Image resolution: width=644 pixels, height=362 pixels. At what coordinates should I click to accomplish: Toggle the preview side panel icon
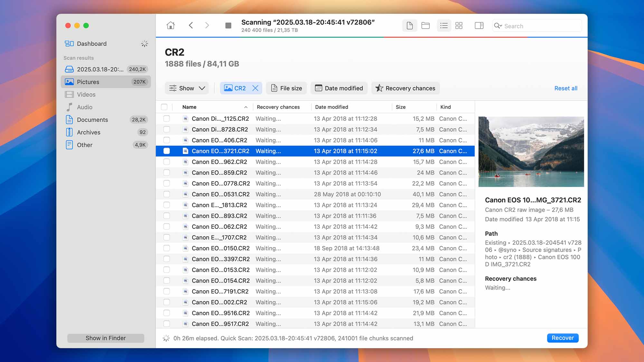tap(479, 25)
